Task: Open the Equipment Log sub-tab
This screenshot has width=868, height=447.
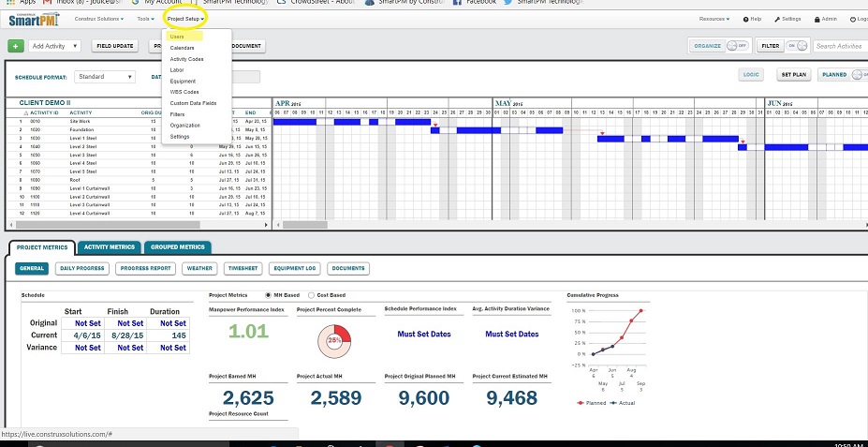Action: (295, 269)
